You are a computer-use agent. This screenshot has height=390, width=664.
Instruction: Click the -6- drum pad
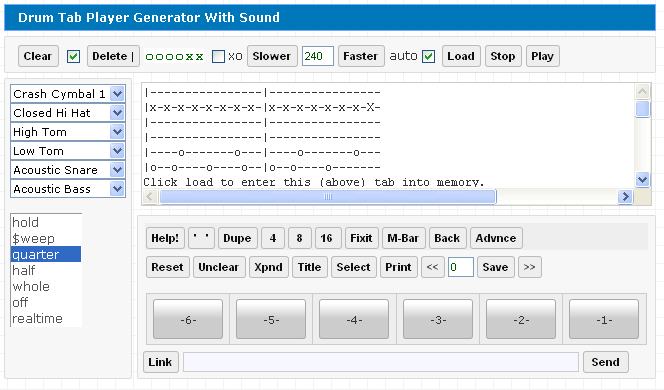click(x=188, y=319)
